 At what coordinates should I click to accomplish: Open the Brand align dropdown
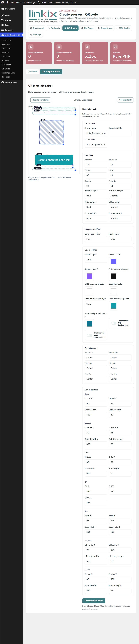[96, 358]
